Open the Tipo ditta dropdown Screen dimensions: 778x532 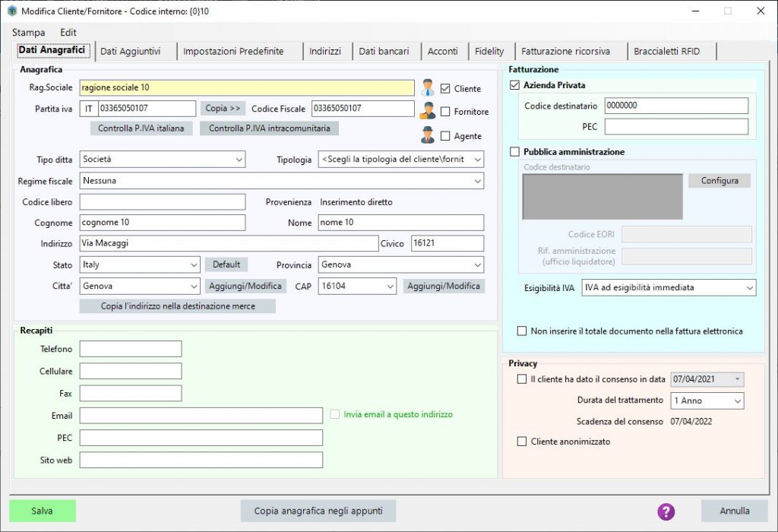pos(239,160)
